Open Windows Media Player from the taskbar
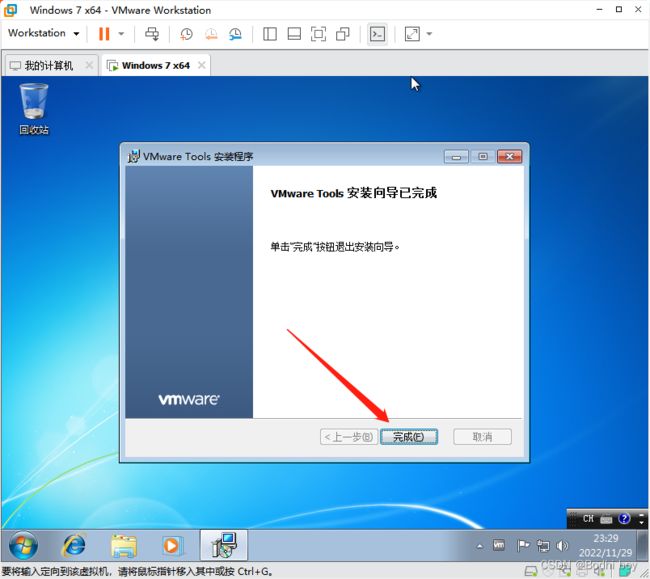 pyautogui.click(x=172, y=545)
